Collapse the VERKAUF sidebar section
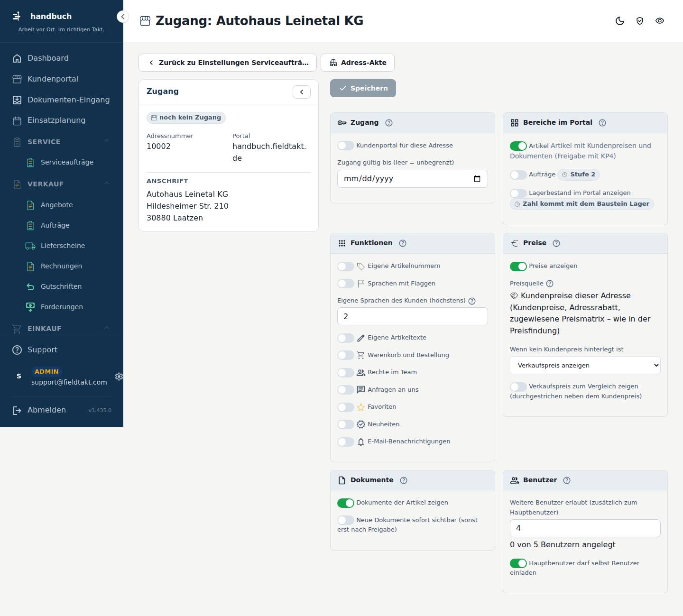This screenshot has height=616, width=683. [x=62, y=184]
